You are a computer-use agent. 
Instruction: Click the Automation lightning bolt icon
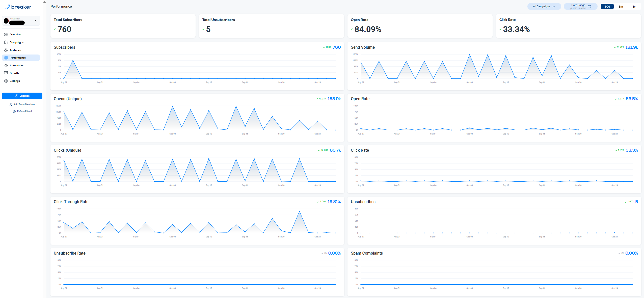6,66
